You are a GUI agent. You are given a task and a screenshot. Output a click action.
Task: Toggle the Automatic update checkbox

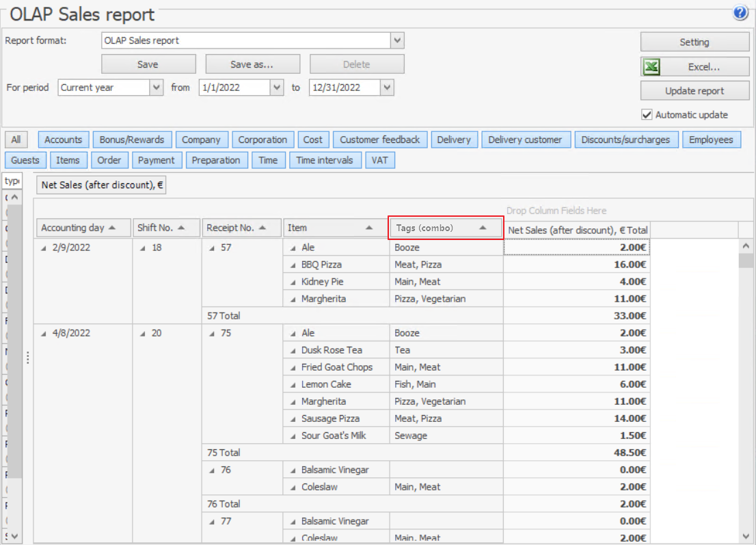tap(647, 115)
